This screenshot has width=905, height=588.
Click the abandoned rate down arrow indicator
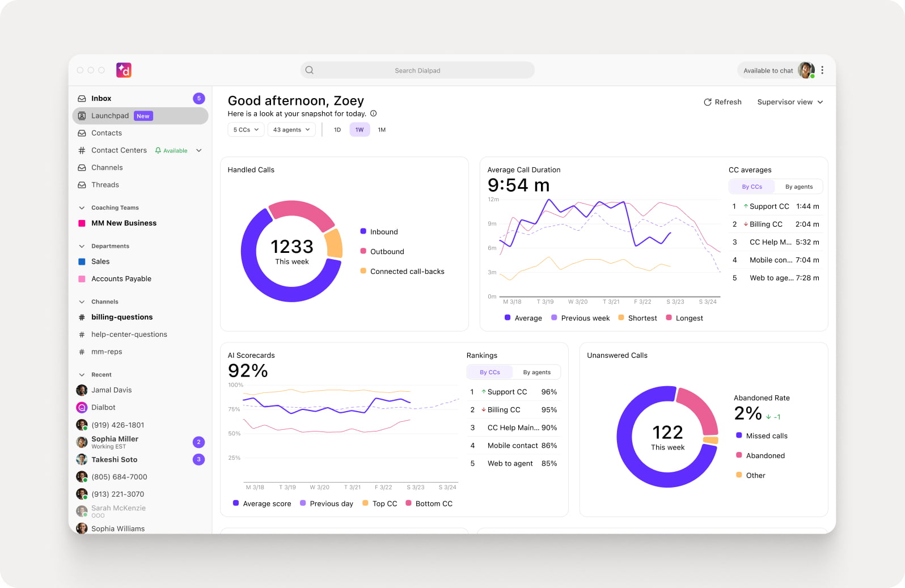click(x=768, y=417)
